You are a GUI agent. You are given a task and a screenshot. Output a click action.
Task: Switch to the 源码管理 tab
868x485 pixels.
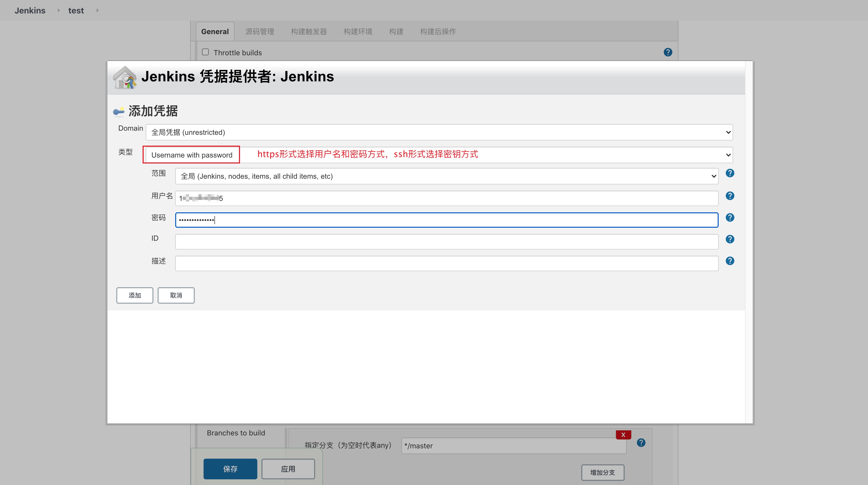[259, 31]
